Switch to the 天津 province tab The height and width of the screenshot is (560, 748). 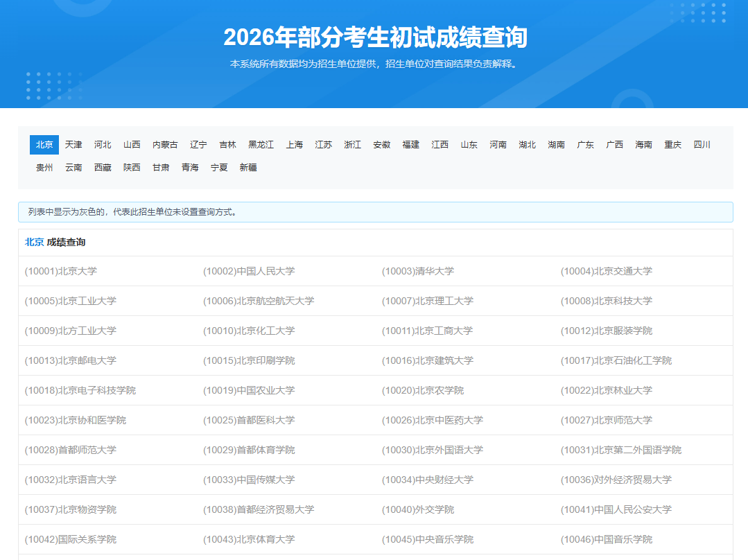[x=73, y=145]
